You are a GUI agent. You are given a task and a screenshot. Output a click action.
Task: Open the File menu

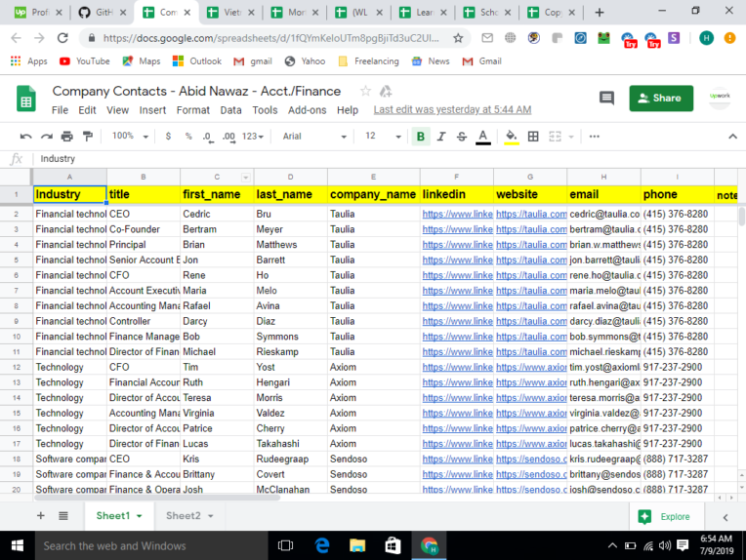tap(60, 110)
